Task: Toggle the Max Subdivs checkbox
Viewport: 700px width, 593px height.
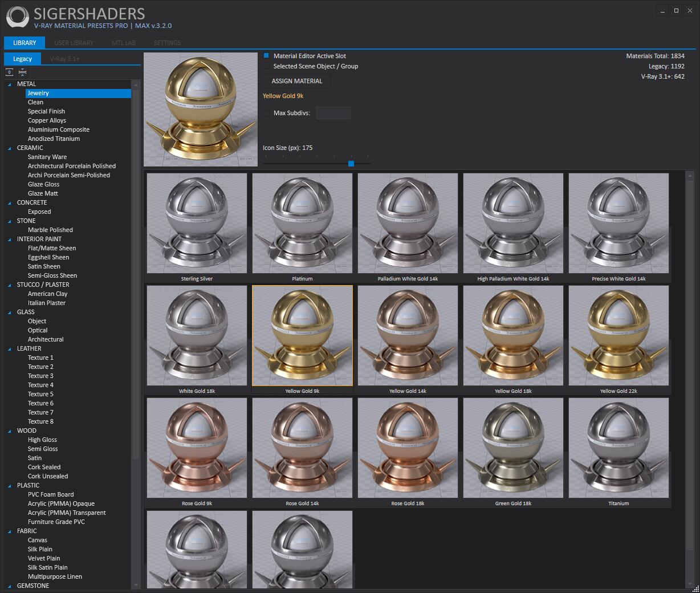Action: (x=266, y=113)
